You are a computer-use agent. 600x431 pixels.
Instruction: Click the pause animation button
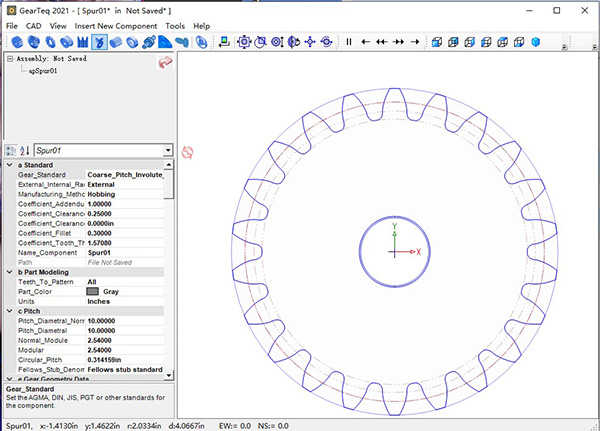[349, 42]
